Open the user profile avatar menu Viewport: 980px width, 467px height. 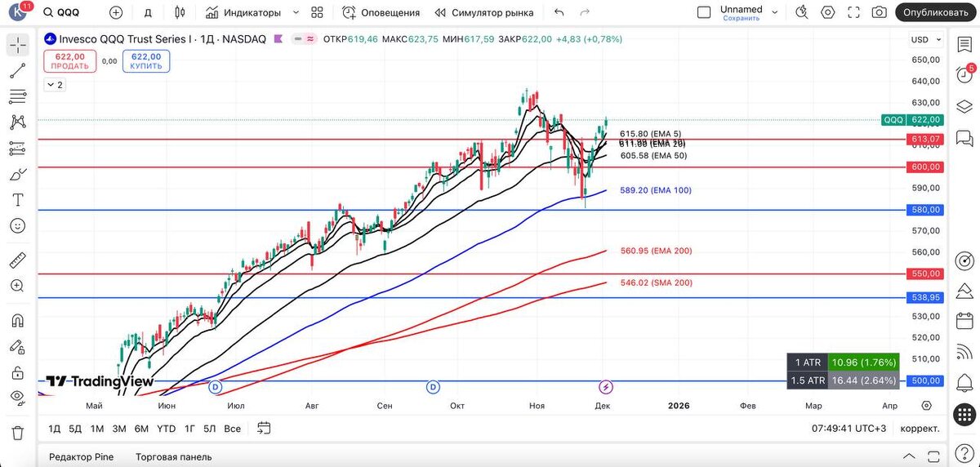coord(18,12)
